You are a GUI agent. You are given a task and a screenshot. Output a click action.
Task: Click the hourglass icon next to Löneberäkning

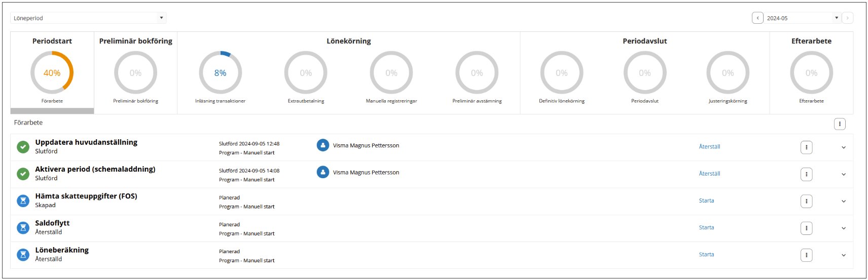(23, 255)
